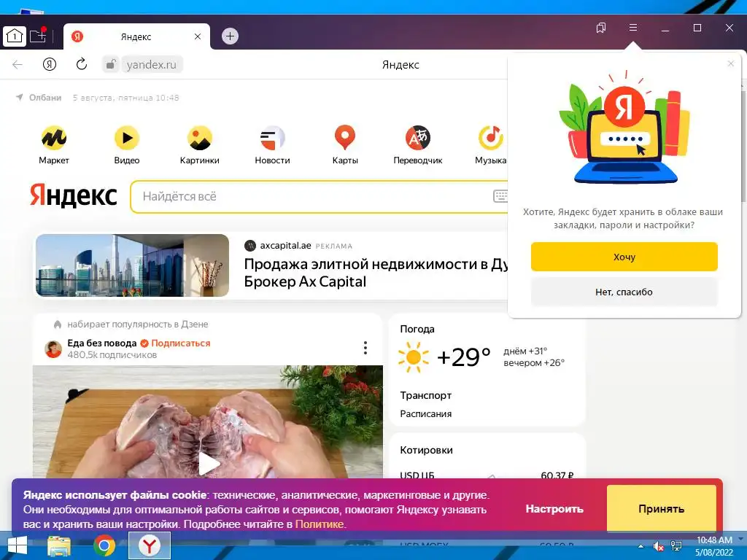The height and width of the screenshot is (560, 747).
Task: Click the site security lock icon
Action: click(111, 64)
